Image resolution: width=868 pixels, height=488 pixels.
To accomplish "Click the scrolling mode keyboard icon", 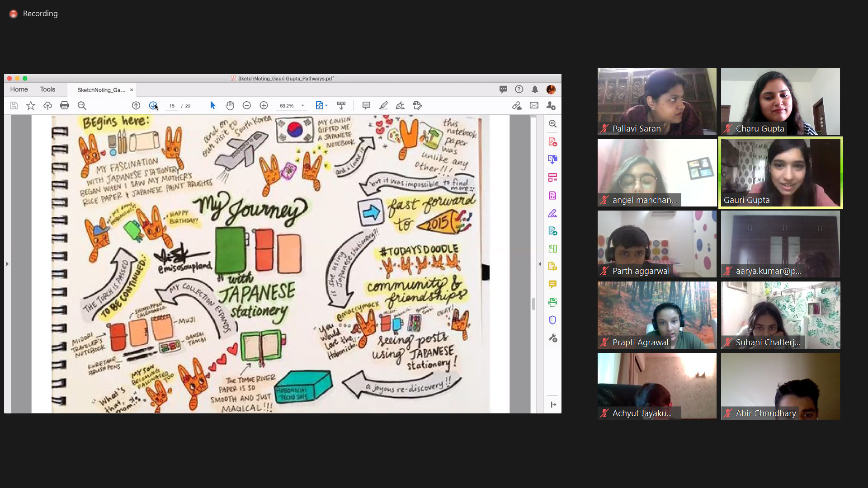I will (x=341, y=106).
